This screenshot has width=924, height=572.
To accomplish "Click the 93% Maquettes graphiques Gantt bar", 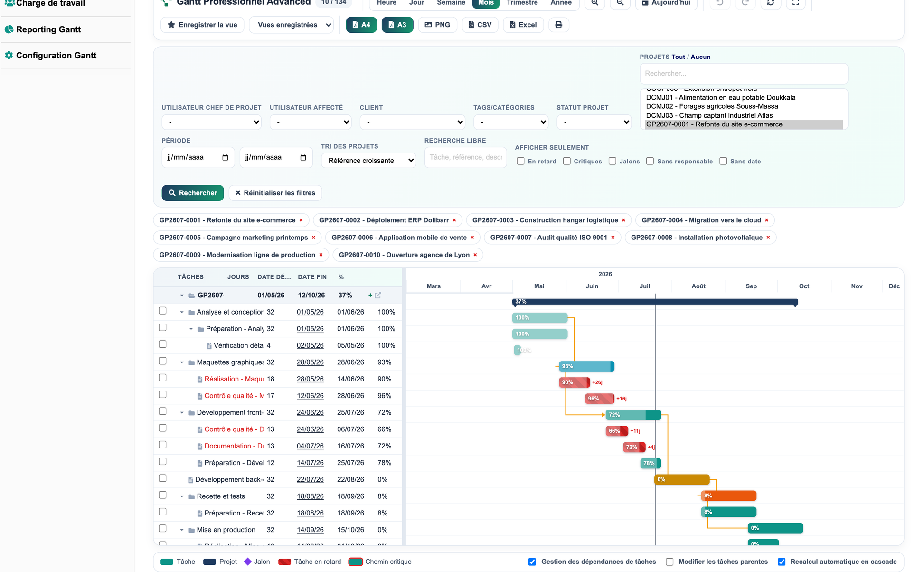I will [586, 366].
